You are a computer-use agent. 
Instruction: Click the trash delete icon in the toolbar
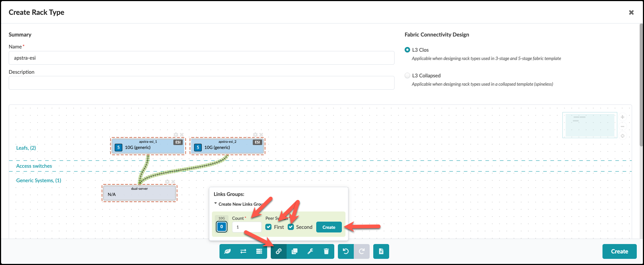click(326, 251)
